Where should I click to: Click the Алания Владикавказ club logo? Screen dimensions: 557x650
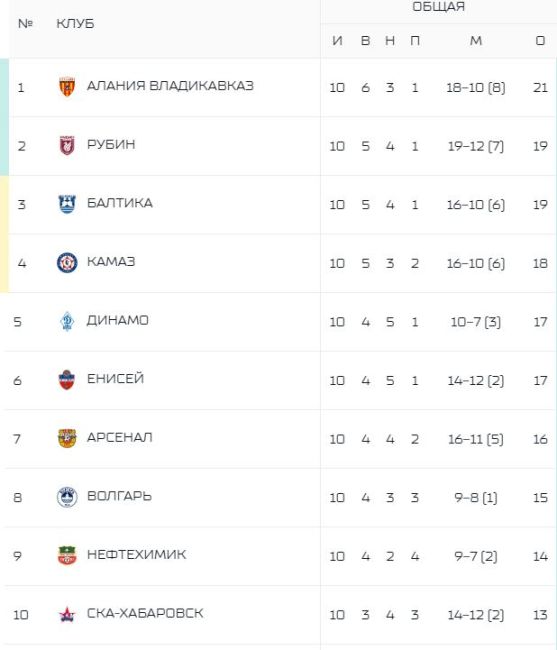[67, 87]
